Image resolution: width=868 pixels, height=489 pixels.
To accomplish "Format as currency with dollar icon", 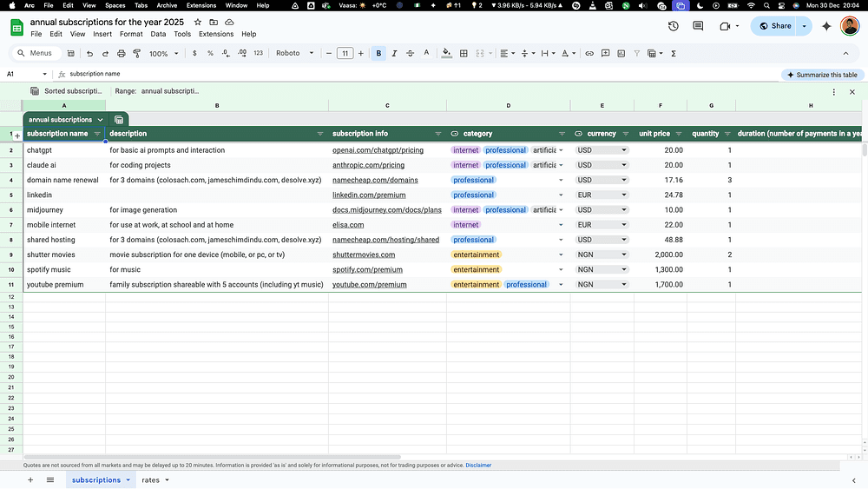I will pos(194,54).
